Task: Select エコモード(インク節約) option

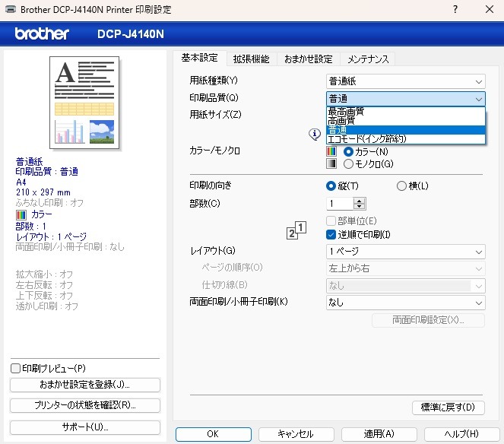Action: (406, 139)
